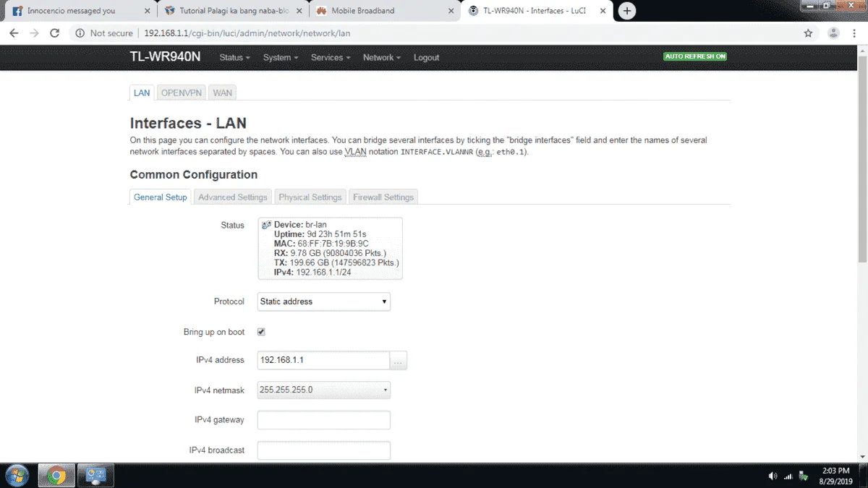Close the Mobile Broadband tab
Screen dimensions: 868x488
pos(451,11)
